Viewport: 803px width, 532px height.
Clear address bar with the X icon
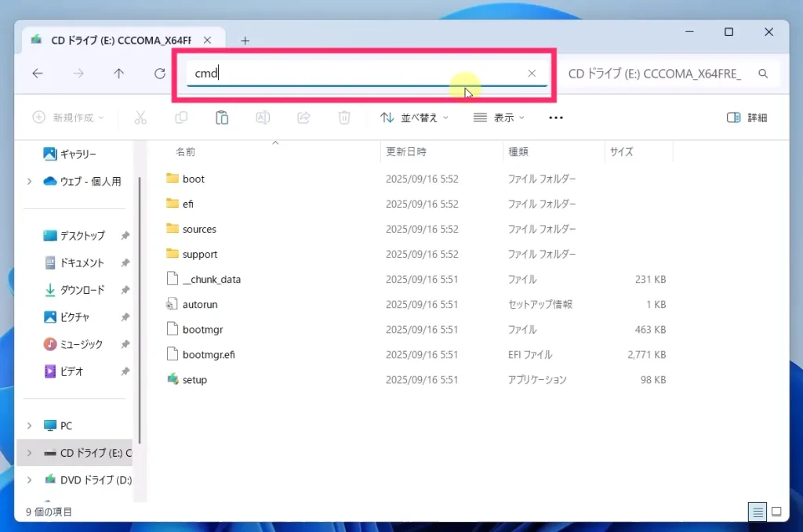pos(532,74)
